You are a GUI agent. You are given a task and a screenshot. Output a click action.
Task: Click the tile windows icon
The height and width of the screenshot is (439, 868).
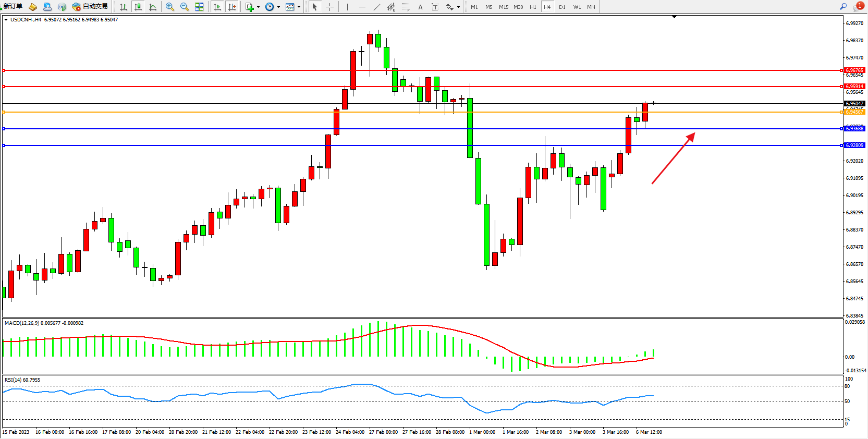[x=199, y=7]
